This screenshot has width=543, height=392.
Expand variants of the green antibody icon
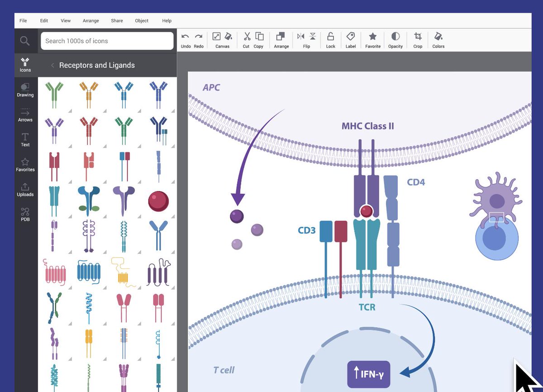[x=69, y=110]
